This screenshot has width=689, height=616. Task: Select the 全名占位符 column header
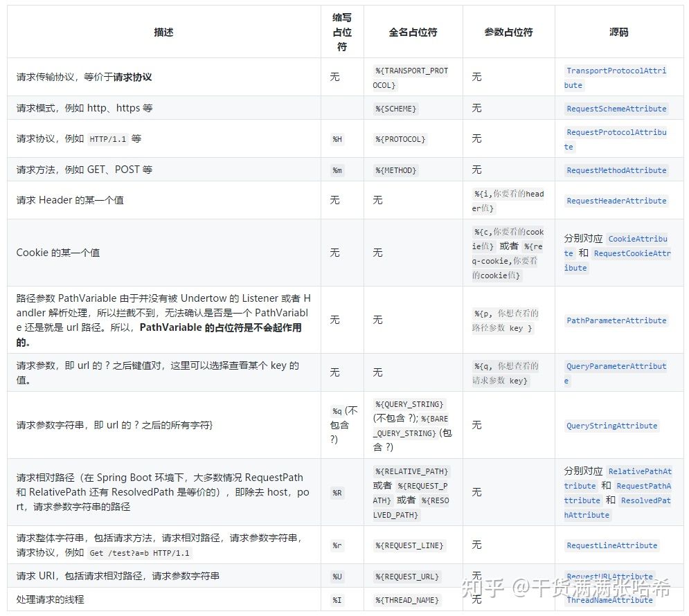tap(413, 32)
